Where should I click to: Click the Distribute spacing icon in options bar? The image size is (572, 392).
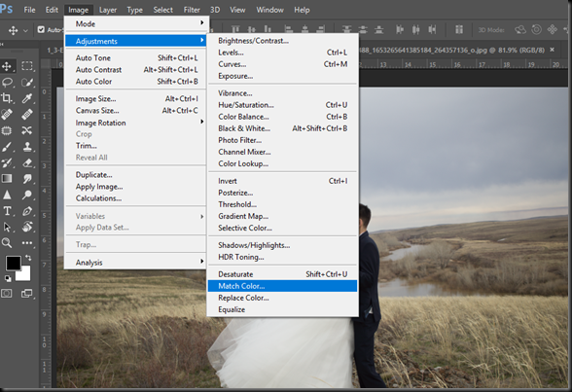459,29
